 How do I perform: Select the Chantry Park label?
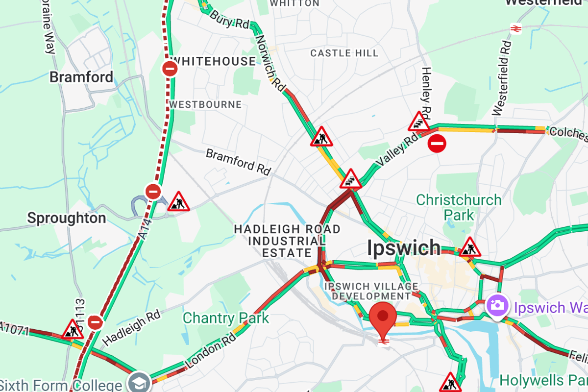pos(226,318)
